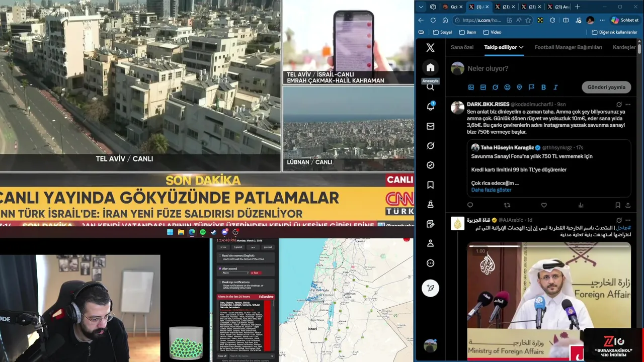644x362 pixels.
Task: Click Gönderi yayınla button
Action: (606, 87)
